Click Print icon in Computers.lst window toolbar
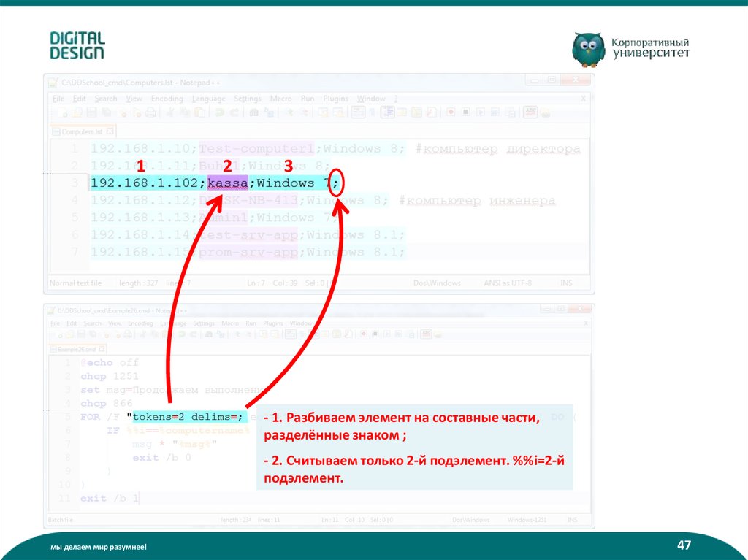Screen dimensions: 748x560 tap(150, 112)
